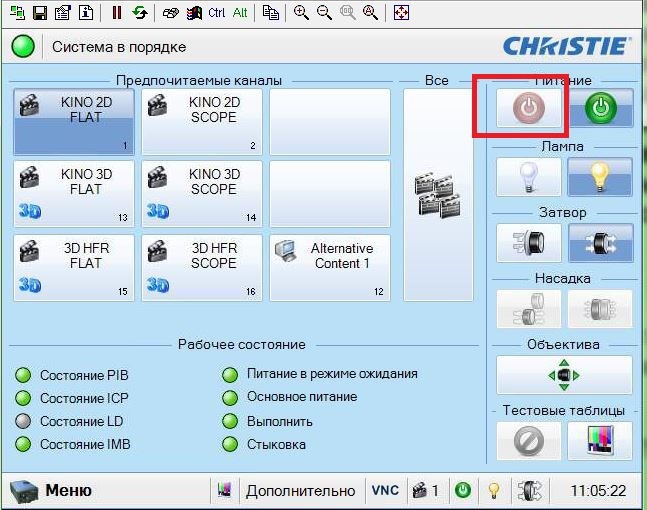Zoom in using the magnifier plus icon
This screenshot has width=647, height=510.
click(x=301, y=13)
